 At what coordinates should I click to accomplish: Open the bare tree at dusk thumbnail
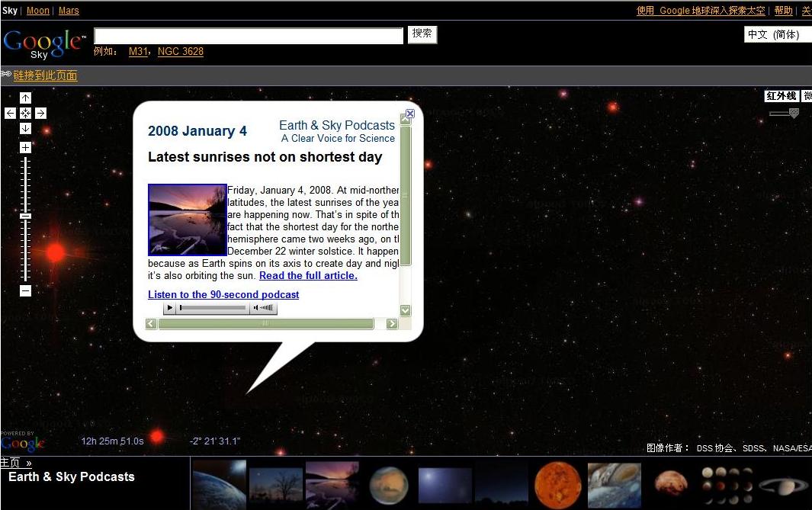[x=275, y=486]
